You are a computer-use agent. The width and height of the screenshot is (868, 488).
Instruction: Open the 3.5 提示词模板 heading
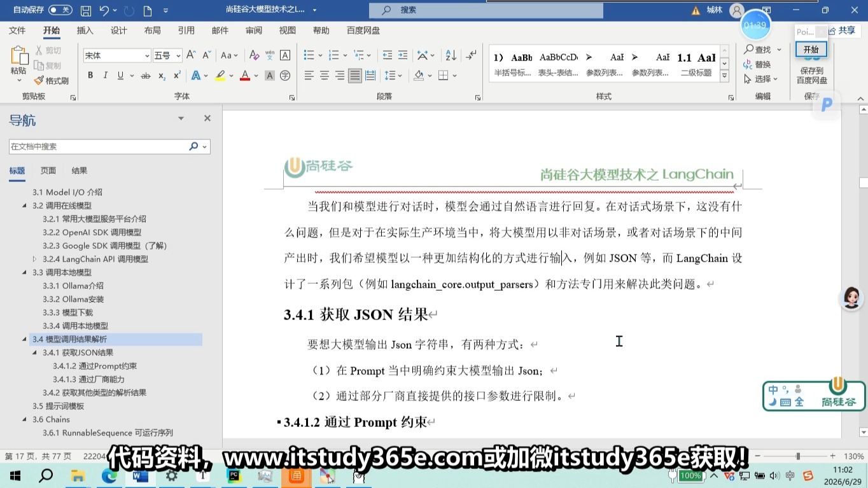click(x=59, y=406)
